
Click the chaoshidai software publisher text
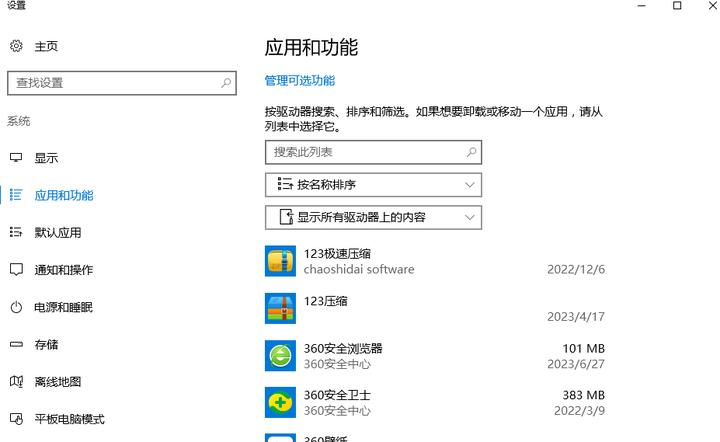(x=359, y=269)
